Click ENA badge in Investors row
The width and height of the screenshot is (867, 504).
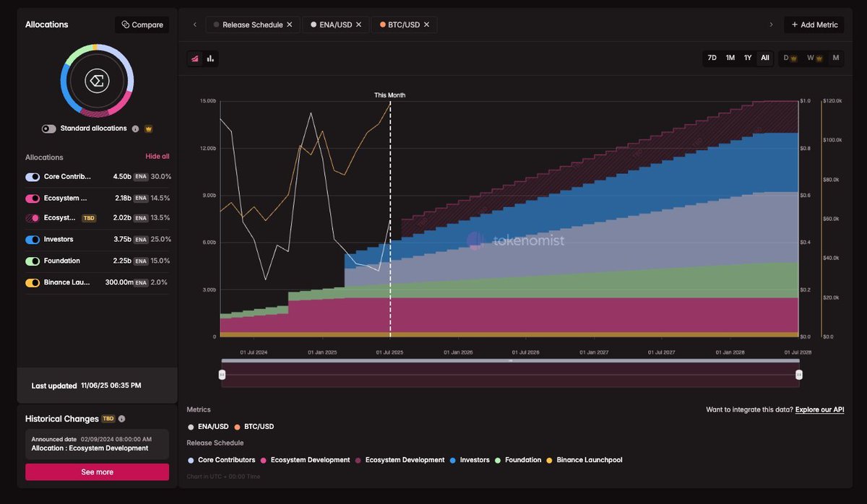(141, 240)
